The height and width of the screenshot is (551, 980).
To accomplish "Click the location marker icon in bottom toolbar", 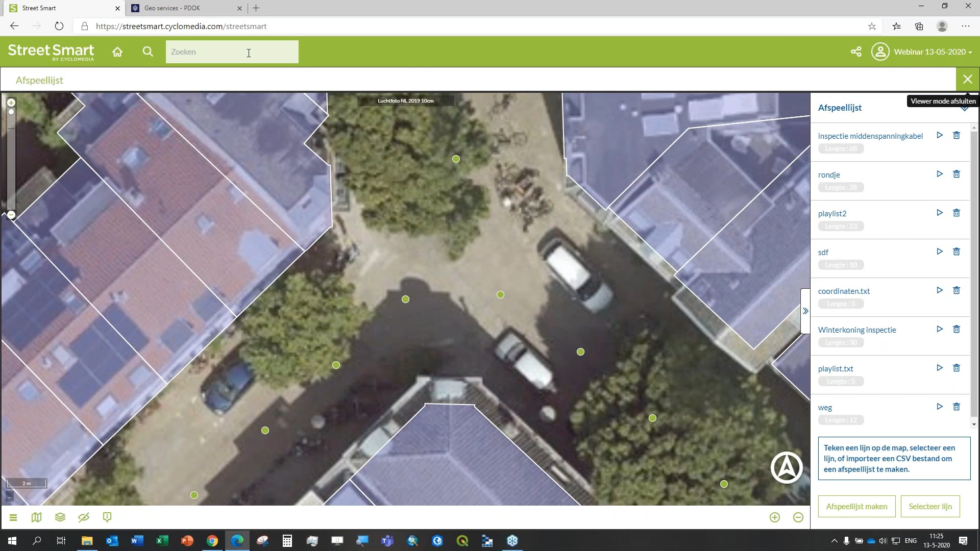I will pyautogui.click(x=107, y=517).
